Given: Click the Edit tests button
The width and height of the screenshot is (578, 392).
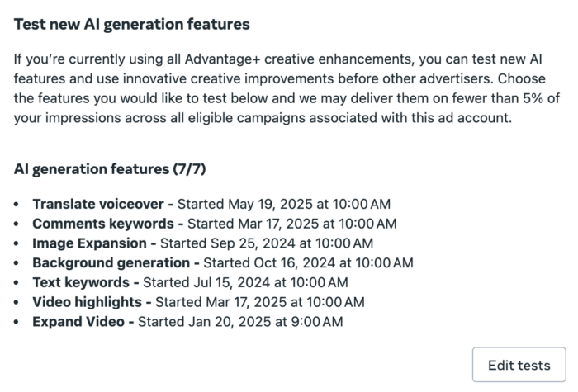Looking at the screenshot, I should (x=519, y=365).
